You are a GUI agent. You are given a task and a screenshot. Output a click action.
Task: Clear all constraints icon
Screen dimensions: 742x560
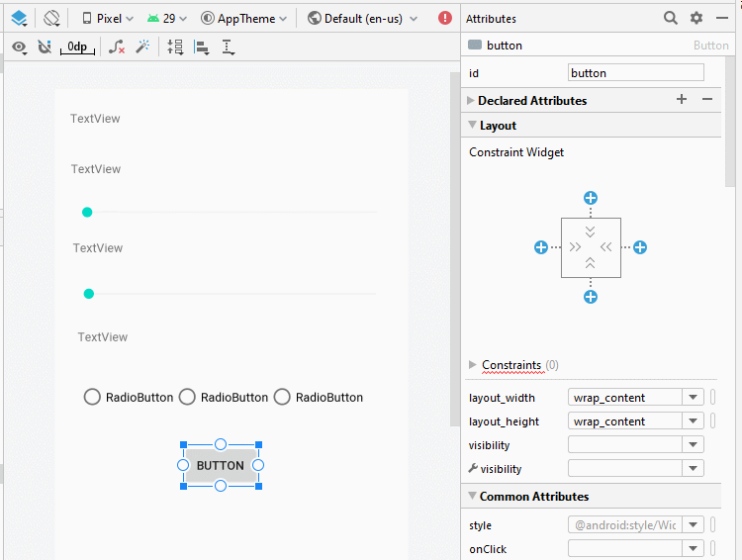pos(117,47)
